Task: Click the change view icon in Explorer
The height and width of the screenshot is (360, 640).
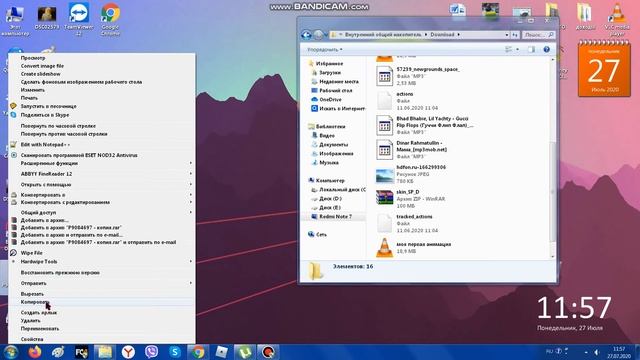Action: click(x=509, y=49)
